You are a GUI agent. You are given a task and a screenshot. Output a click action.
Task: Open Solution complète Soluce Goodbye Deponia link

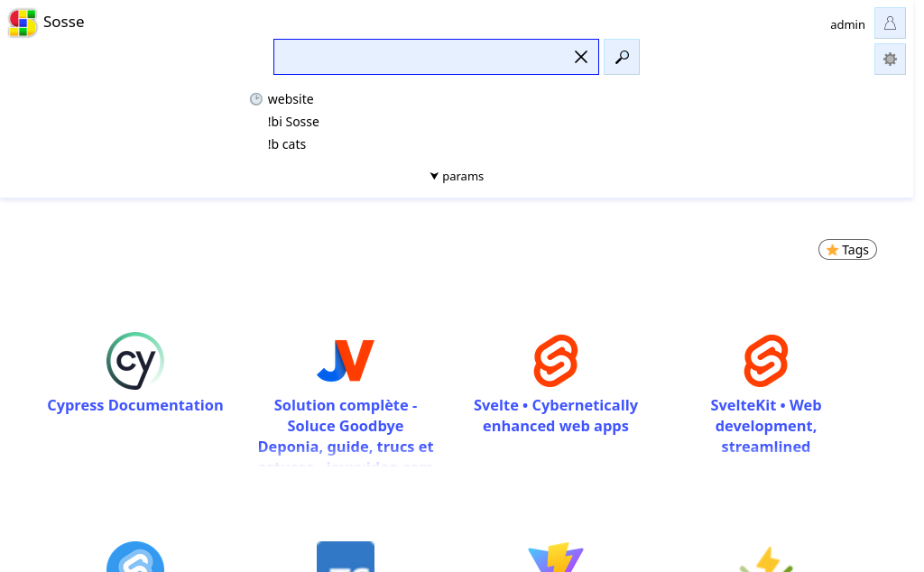pos(346,433)
